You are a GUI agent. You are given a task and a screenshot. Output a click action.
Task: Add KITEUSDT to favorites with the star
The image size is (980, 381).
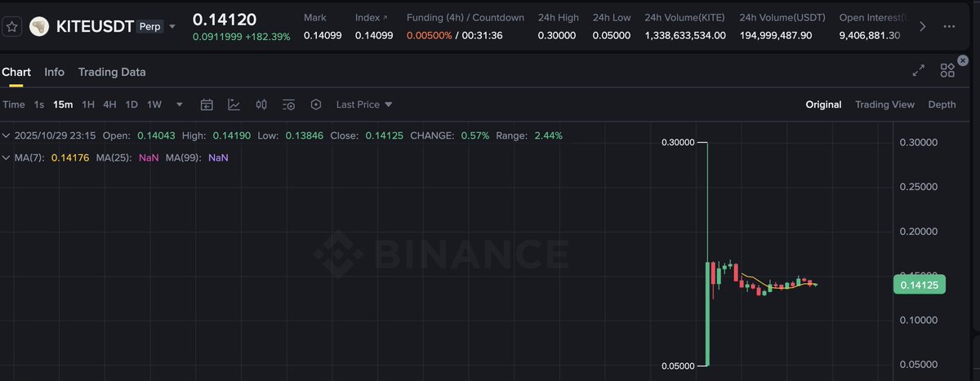coord(12,26)
